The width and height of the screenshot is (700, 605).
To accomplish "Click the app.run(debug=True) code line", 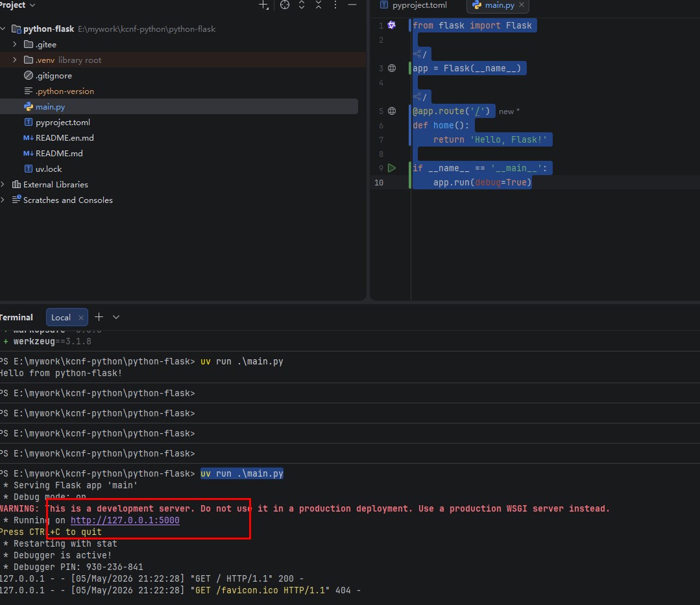I will click(x=482, y=182).
